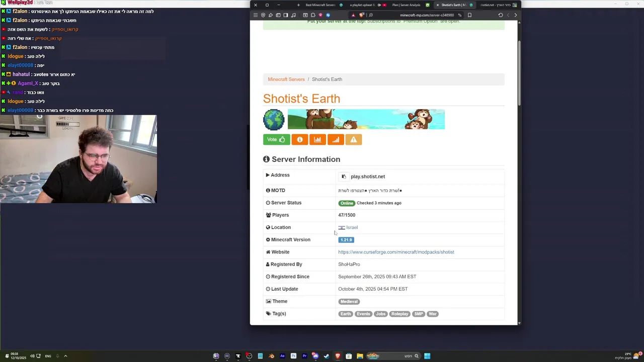
Task: Open the curseforge.com website link
Action: click(x=396, y=252)
